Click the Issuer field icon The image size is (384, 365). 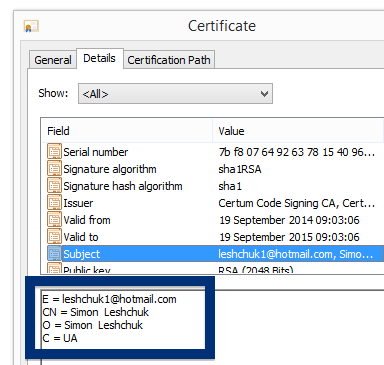tap(54, 203)
